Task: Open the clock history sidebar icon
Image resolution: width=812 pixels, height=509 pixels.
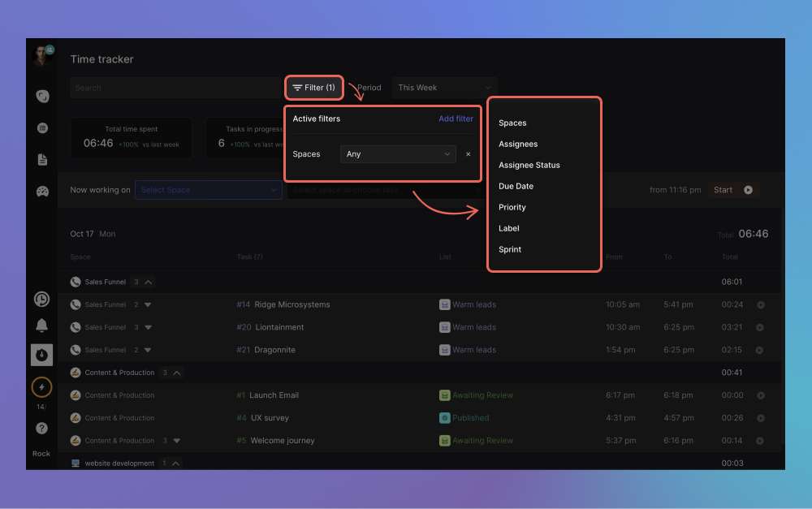Action: pos(41,300)
